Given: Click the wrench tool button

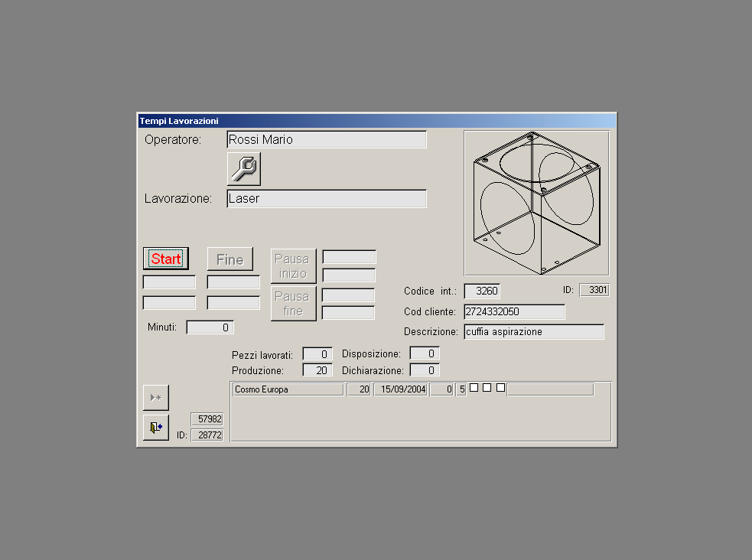Looking at the screenshot, I should point(243,169).
